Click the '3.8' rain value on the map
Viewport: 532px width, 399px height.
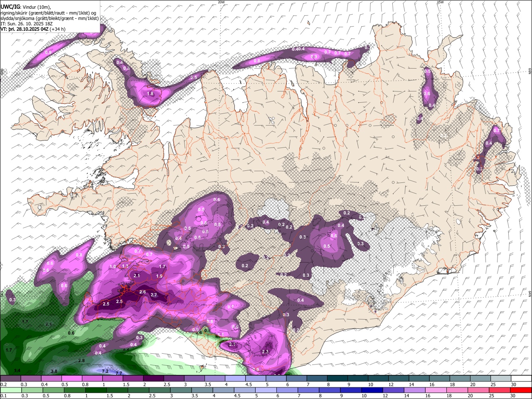point(54,371)
